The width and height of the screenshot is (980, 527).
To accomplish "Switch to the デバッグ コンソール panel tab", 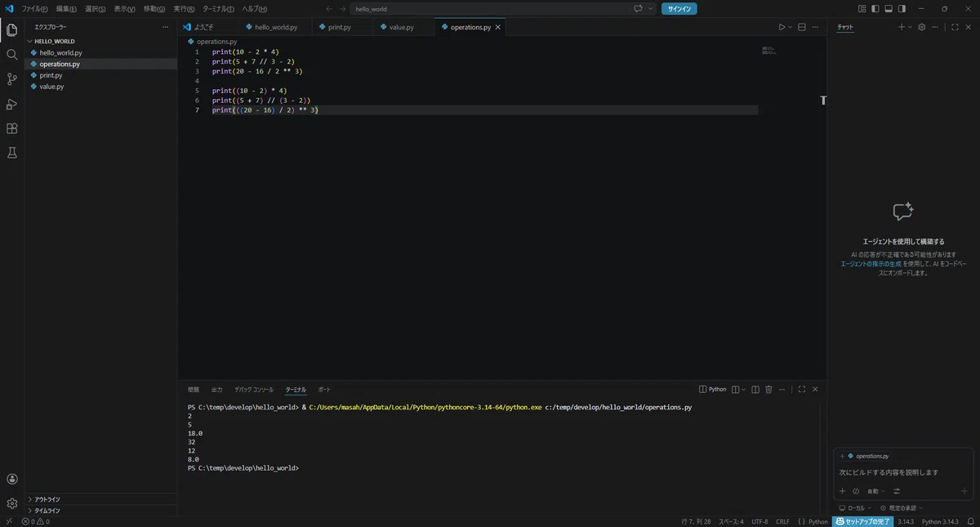I will tap(254, 390).
